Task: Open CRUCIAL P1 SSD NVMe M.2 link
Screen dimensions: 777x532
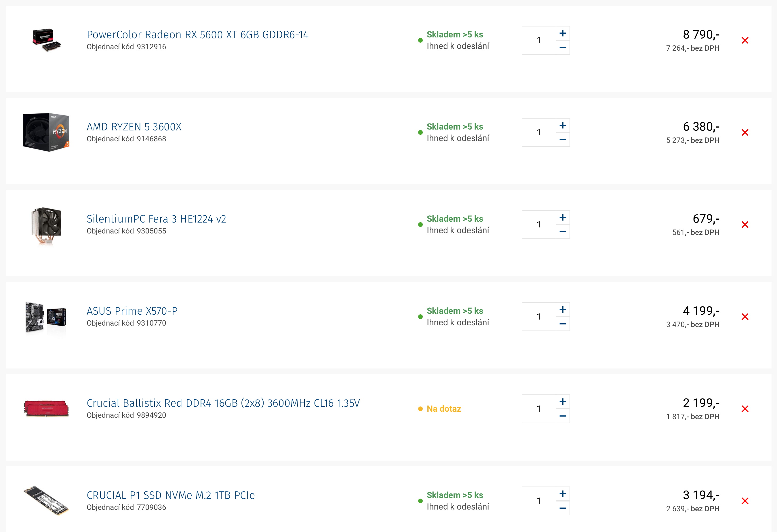Action: point(171,495)
